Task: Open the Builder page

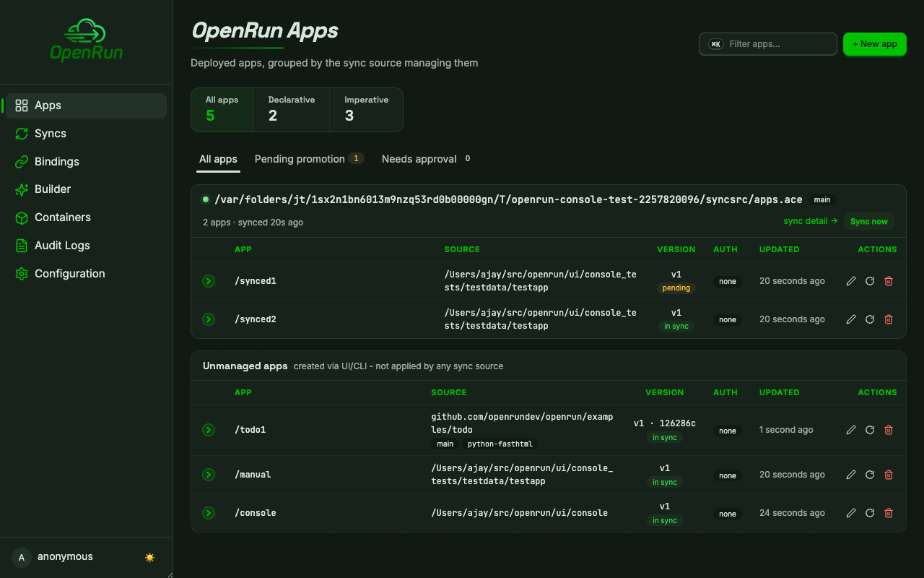Action: click(86, 189)
